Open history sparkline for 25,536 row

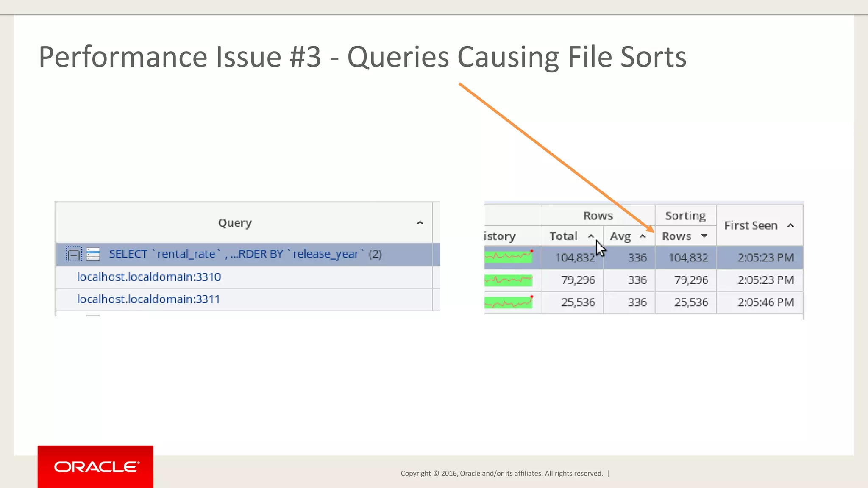[509, 302]
